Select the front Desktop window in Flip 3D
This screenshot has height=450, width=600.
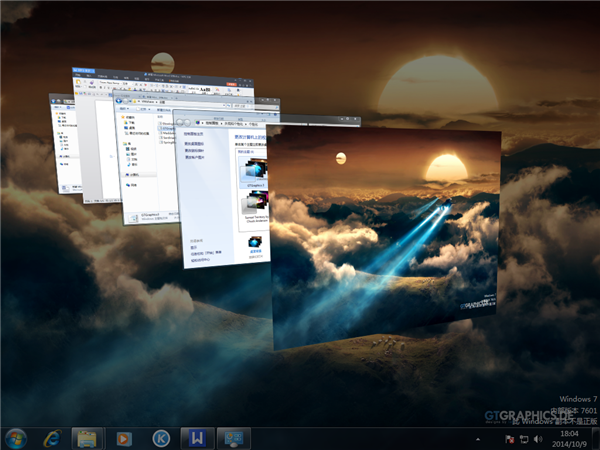(385, 240)
